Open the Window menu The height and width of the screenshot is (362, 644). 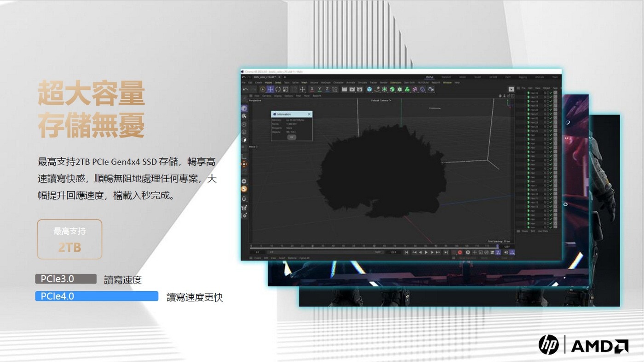(447, 83)
